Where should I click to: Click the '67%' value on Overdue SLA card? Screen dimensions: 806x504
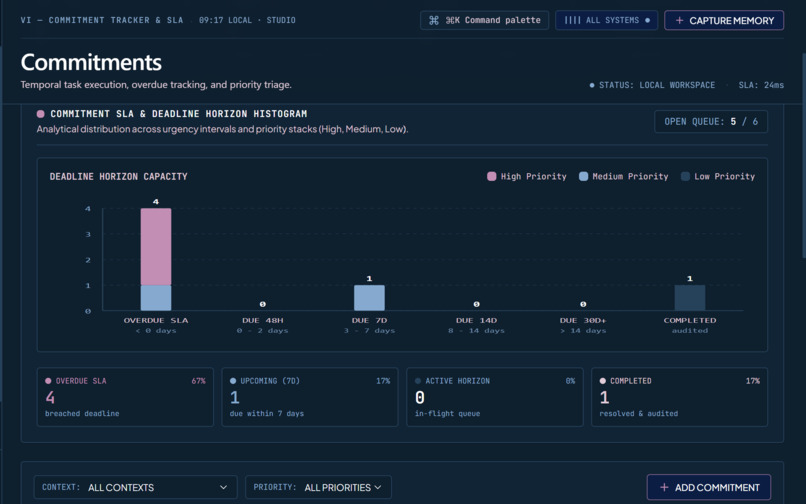coord(198,381)
